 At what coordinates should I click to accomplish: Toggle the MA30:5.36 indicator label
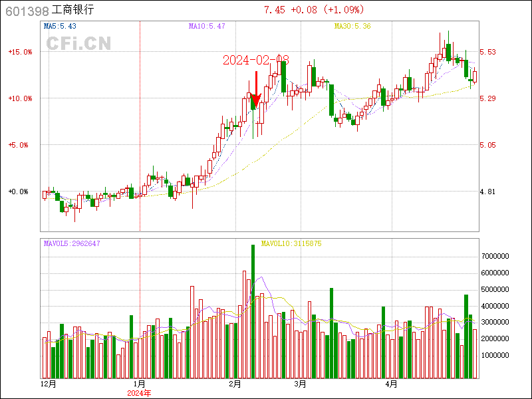pos(352,26)
